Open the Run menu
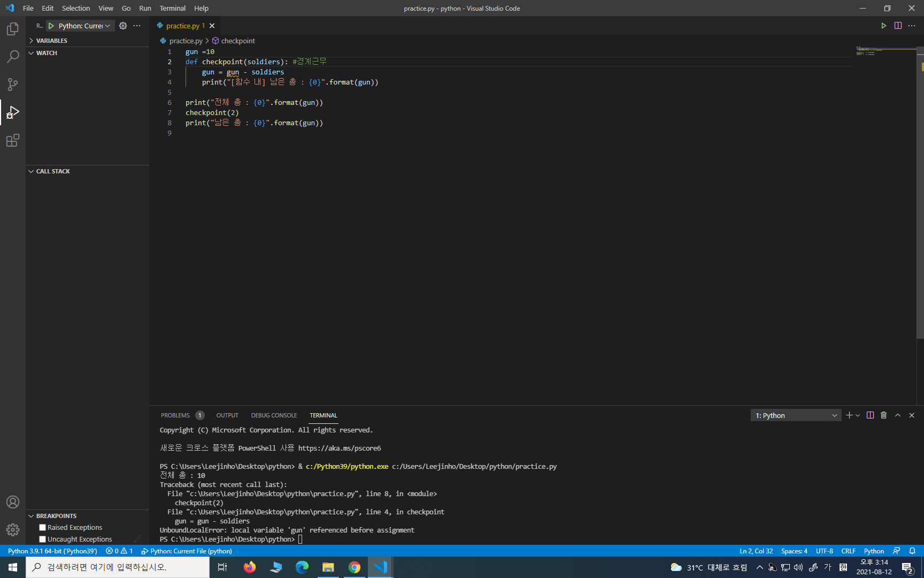 click(145, 8)
